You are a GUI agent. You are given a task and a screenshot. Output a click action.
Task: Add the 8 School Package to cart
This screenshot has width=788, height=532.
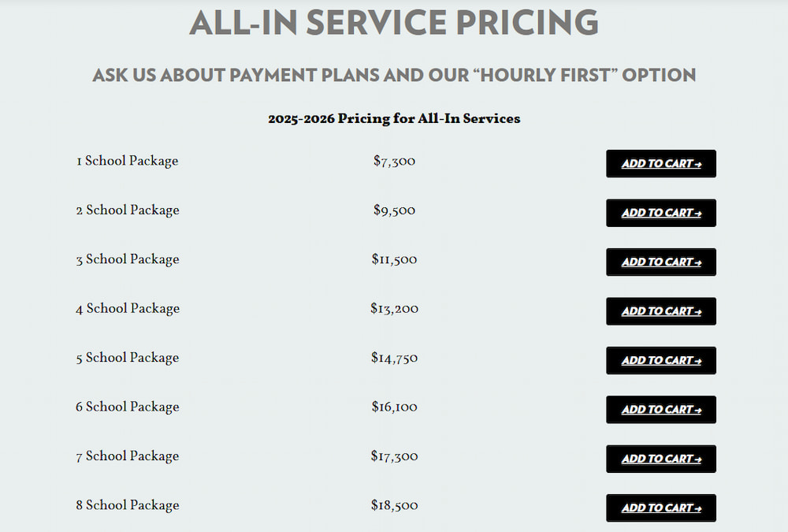(x=660, y=508)
